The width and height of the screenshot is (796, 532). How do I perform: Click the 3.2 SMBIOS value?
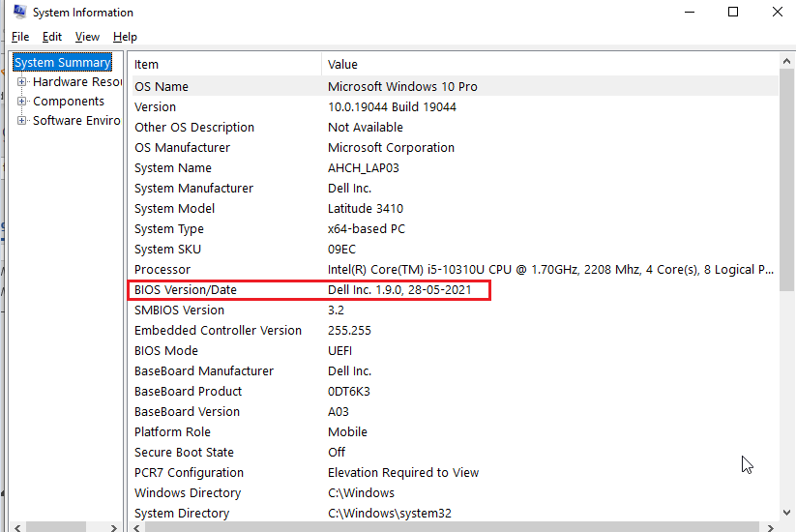[x=336, y=310]
